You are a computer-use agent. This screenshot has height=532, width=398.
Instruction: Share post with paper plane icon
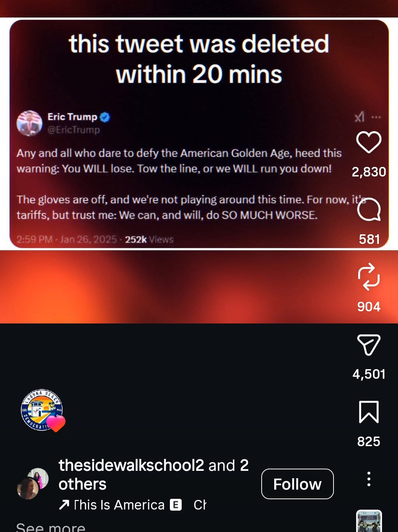pos(369,344)
